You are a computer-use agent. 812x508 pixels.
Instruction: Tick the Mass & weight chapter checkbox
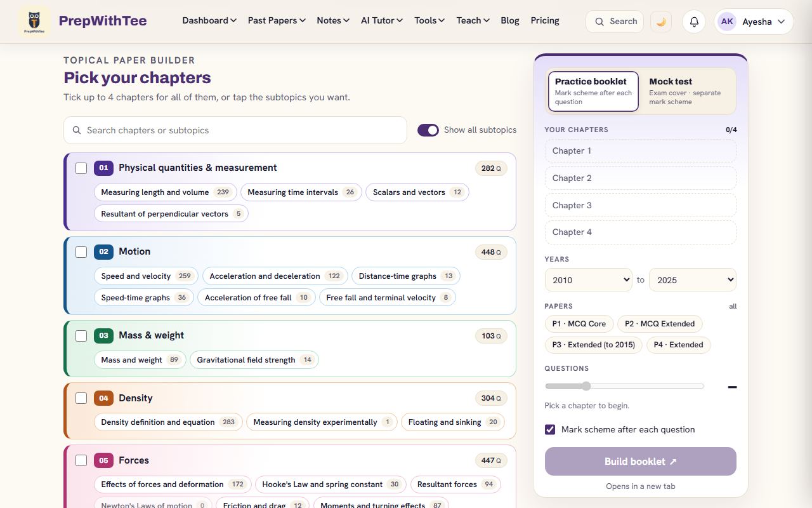click(x=81, y=336)
